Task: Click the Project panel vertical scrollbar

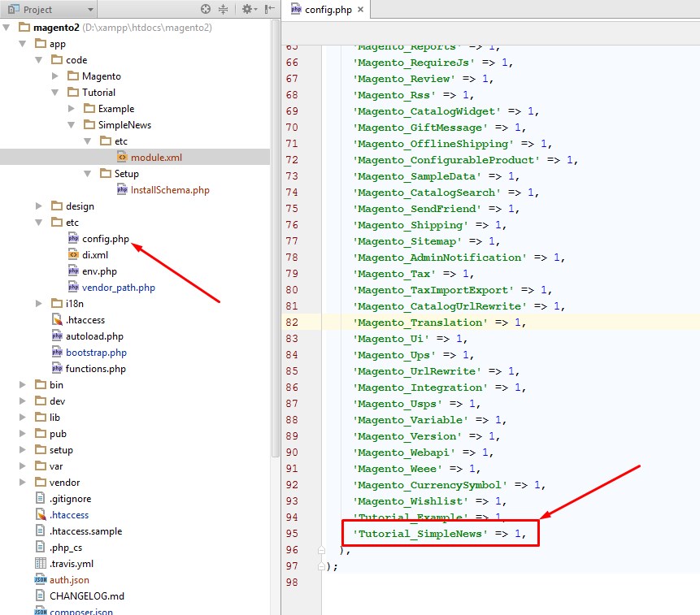Action: click(275, 239)
